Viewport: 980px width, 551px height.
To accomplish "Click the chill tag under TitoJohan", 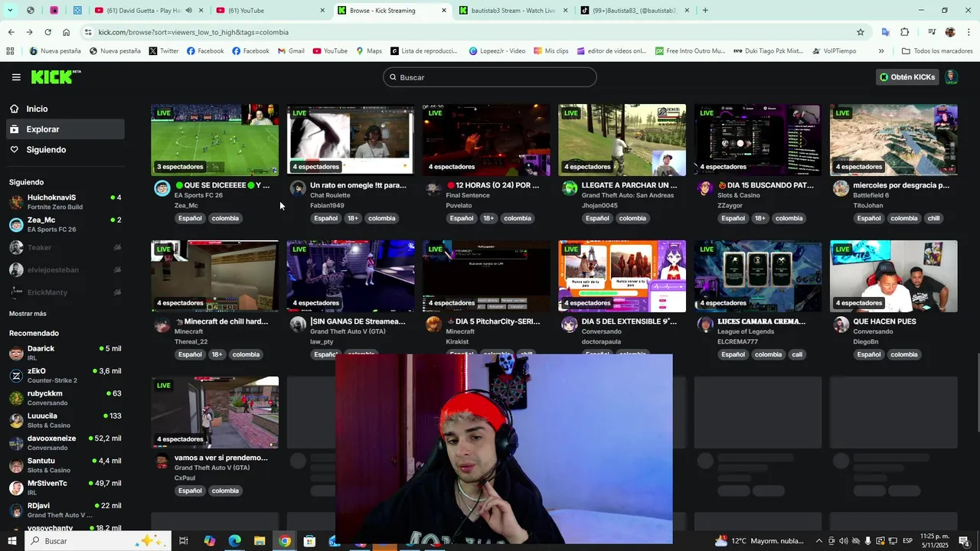I will (933, 218).
